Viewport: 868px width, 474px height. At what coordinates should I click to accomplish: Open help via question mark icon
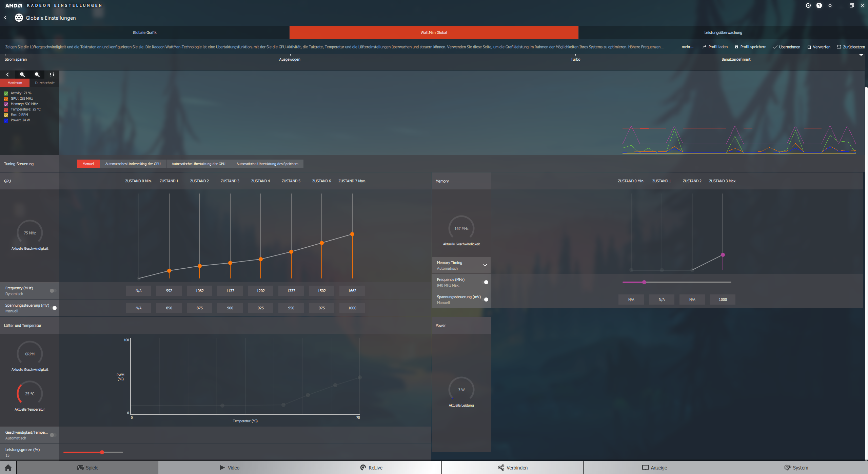click(819, 5)
